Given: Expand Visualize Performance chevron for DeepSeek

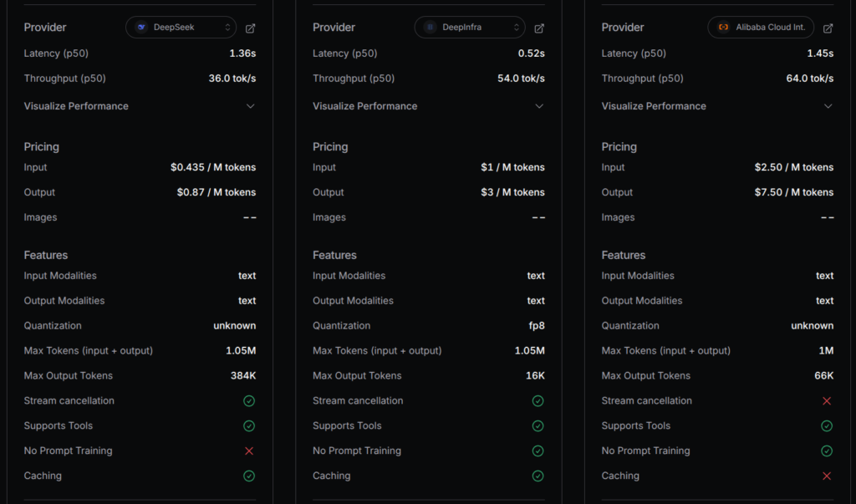Looking at the screenshot, I should pos(250,106).
